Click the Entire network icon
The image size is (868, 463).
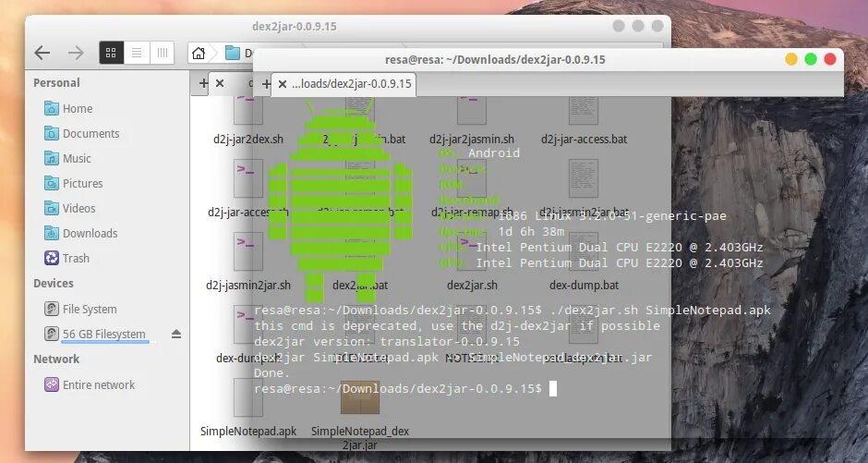[x=52, y=385]
